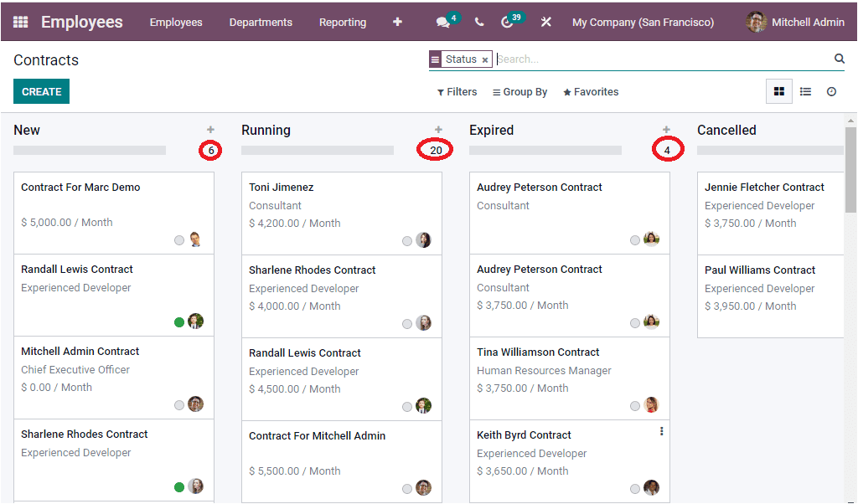
Task: Toggle the status circle on Toni Jimenez card
Action: pos(406,240)
